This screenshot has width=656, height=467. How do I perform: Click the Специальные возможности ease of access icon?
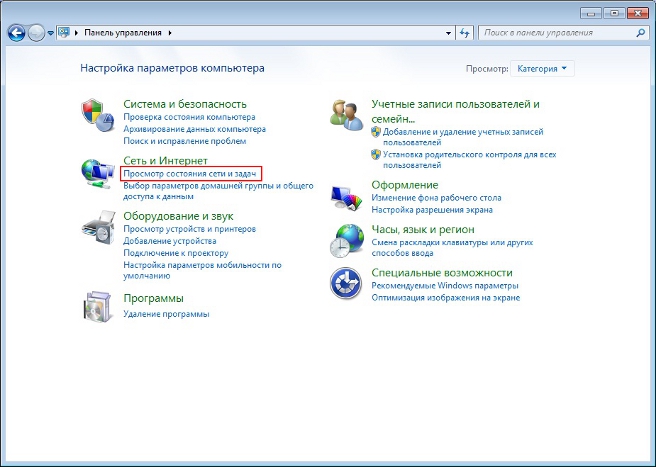[346, 283]
